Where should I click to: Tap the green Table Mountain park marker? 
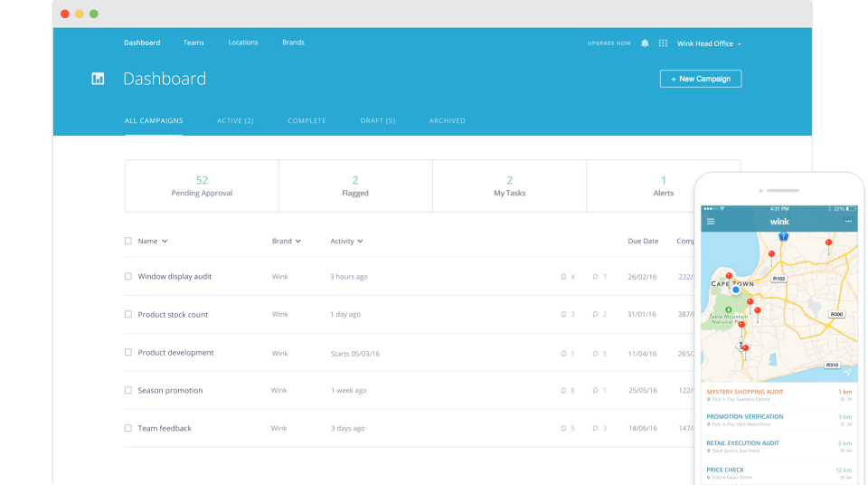click(x=729, y=309)
